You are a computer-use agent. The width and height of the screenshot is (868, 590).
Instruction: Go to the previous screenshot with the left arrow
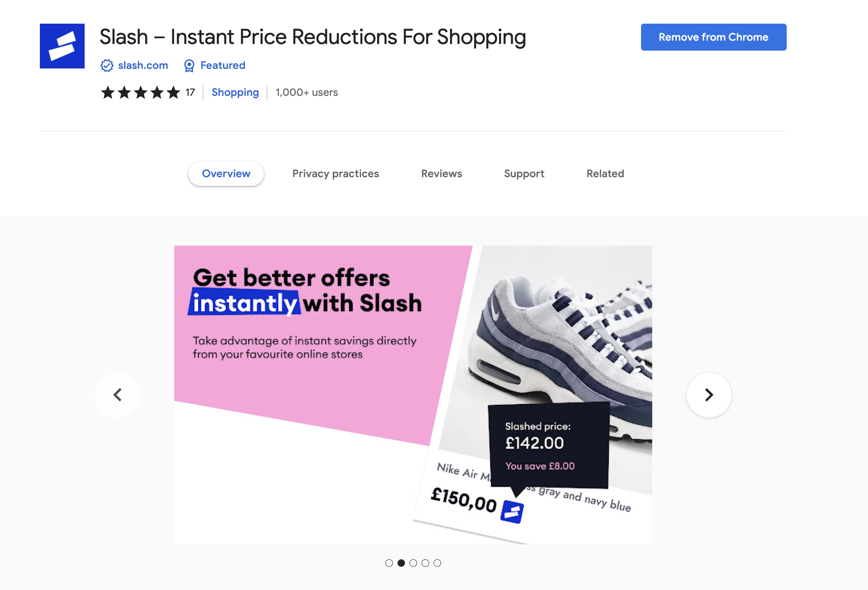pos(118,395)
